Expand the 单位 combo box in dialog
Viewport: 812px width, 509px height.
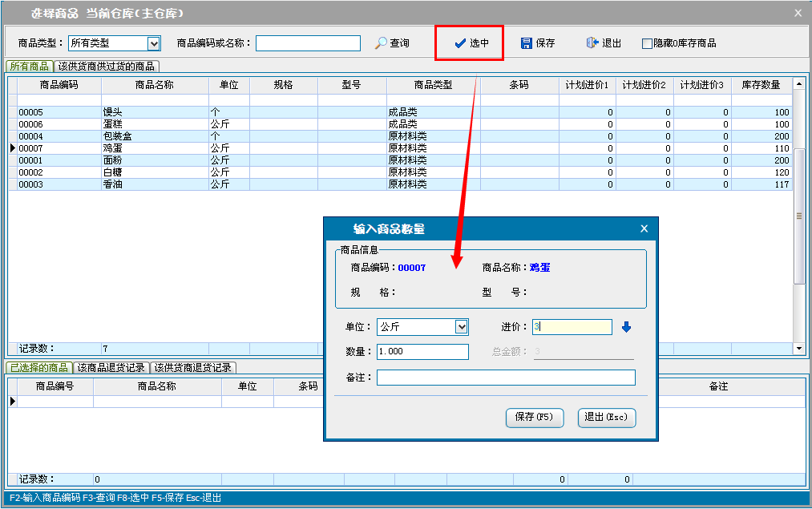click(x=461, y=327)
